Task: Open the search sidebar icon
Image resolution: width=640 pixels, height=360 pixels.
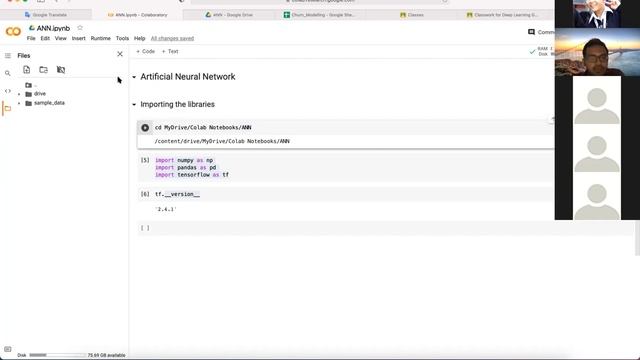Action: pyautogui.click(x=8, y=73)
